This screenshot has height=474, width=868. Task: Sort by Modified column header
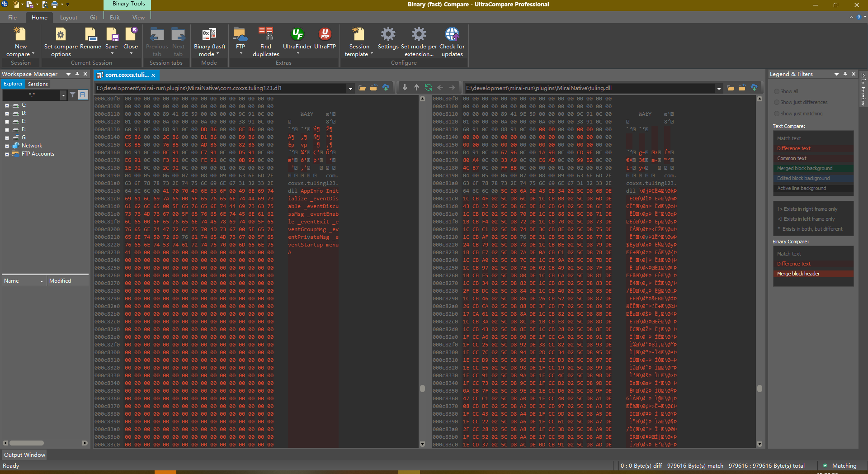tap(67, 281)
